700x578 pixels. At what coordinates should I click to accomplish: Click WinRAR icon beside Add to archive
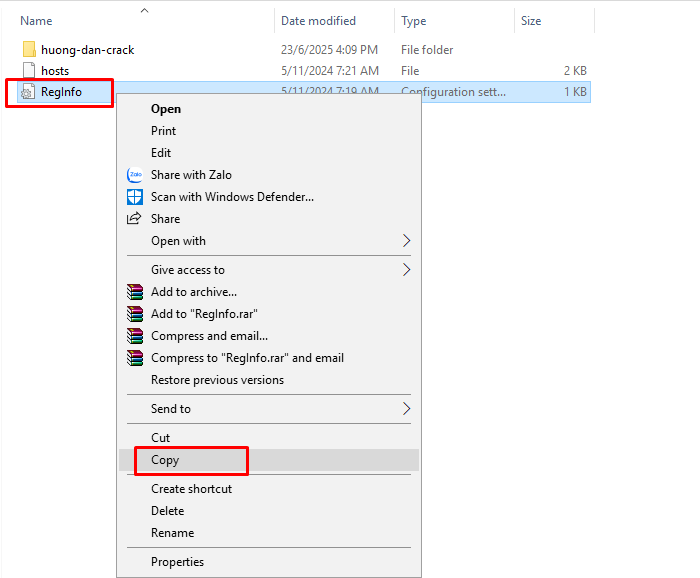pos(135,292)
